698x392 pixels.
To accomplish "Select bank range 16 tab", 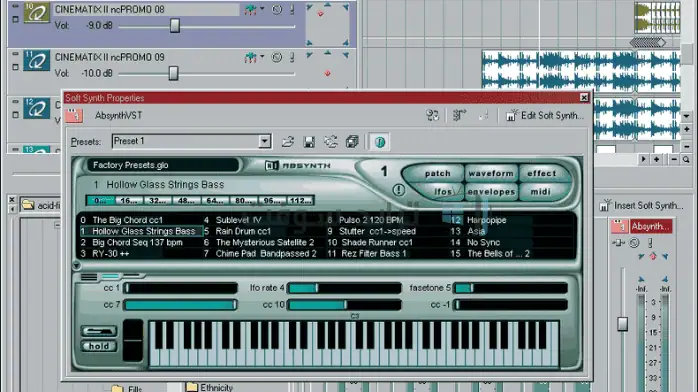I will point(129,201).
